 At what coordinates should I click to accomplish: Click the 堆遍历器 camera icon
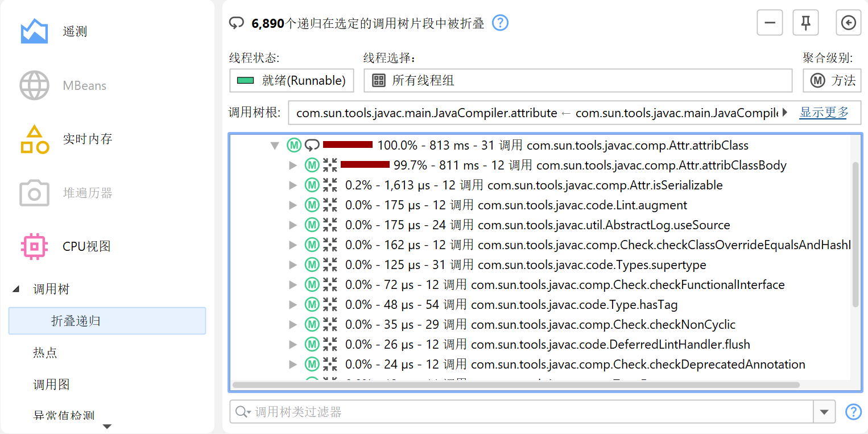[34, 193]
